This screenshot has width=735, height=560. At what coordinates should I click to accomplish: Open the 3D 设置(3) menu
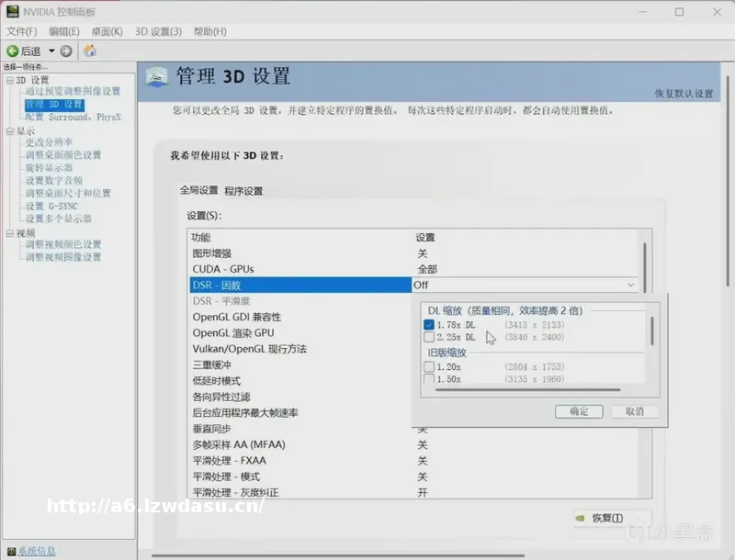click(x=158, y=31)
